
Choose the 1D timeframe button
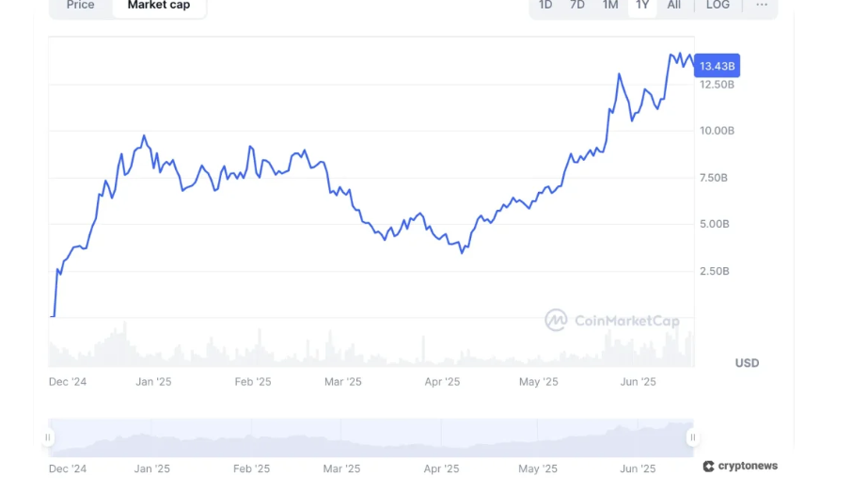pos(545,5)
